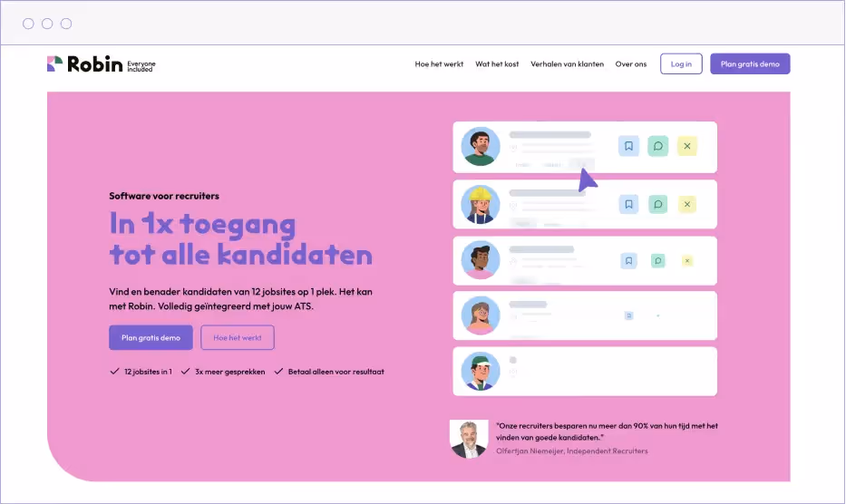Image resolution: width=846 pixels, height=504 pixels.
Task: Open chat icon on third candidate card
Action: click(657, 261)
